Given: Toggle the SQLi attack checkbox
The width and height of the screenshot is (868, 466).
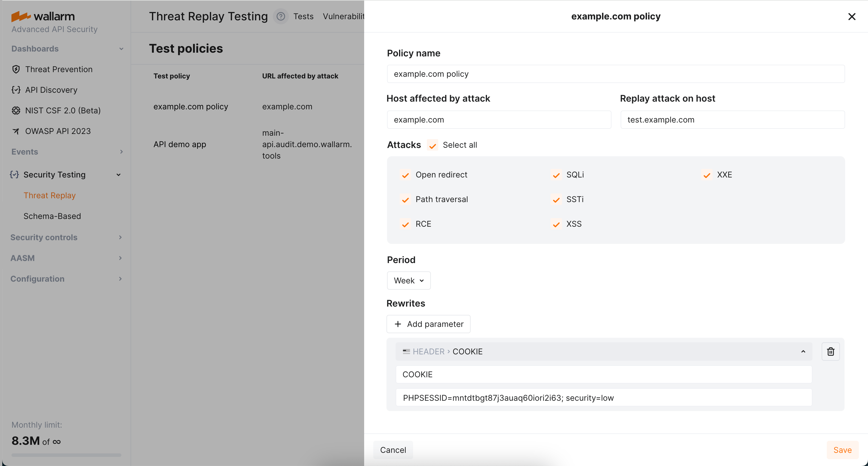Looking at the screenshot, I should (x=556, y=175).
